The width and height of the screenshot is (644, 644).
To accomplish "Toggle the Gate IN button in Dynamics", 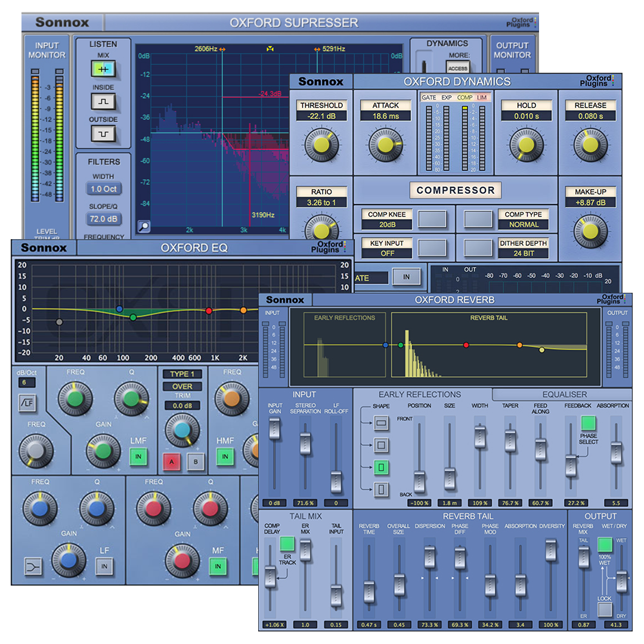I will pos(406,277).
